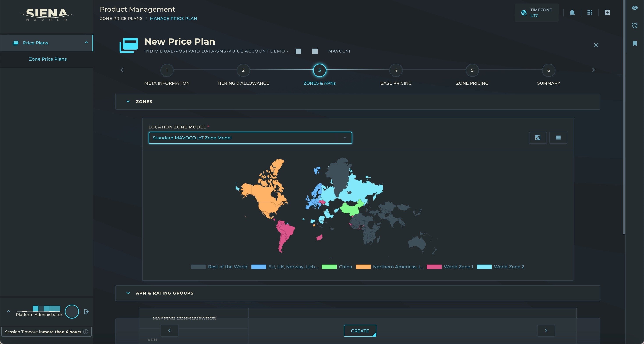644x344 pixels.
Task: Click MANAGE PRICE PLAN breadcrumb
Action: pos(173,18)
